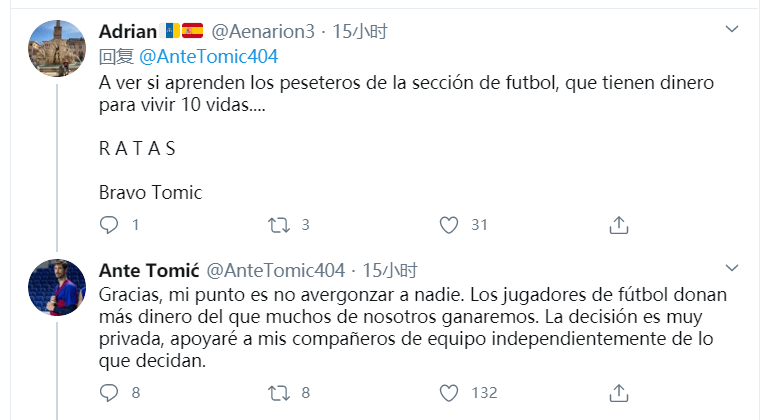
Task: Open the Adrian display name link
Action: point(128,32)
